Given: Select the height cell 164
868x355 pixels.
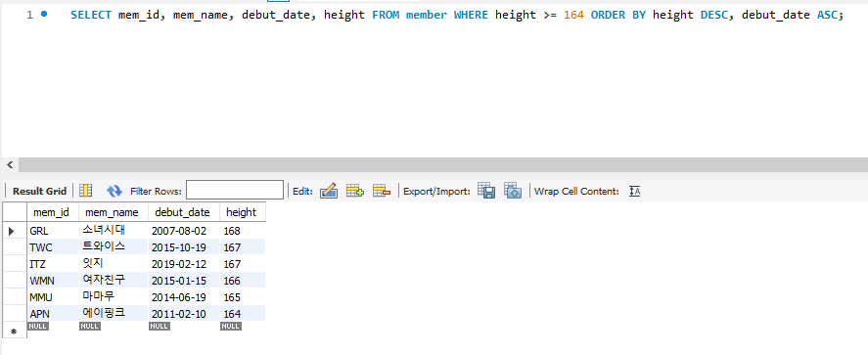Looking at the screenshot, I should pyautogui.click(x=243, y=314).
